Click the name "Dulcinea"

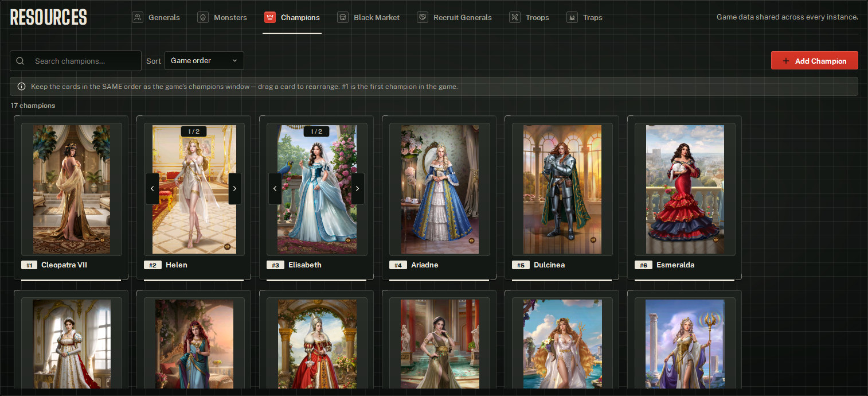click(x=549, y=265)
